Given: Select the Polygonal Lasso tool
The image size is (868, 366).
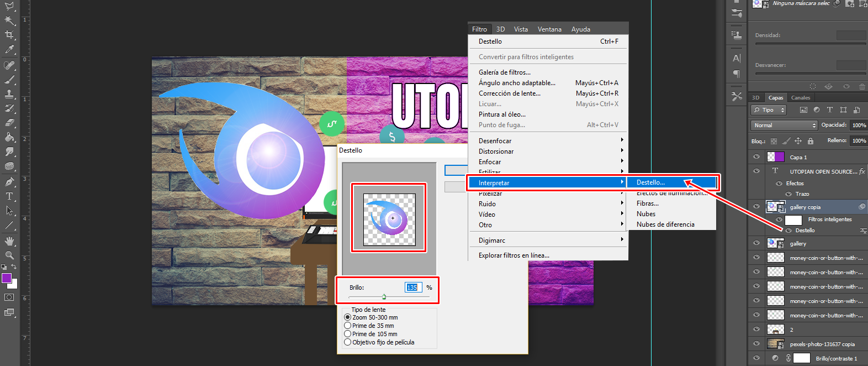Looking at the screenshot, I should pyautogui.click(x=9, y=6).
